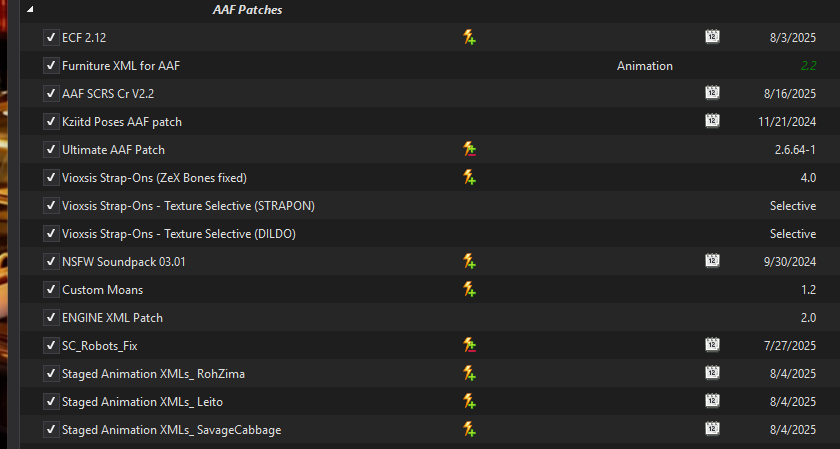Uncheck the SC_Robots_Fix mod

(x=51, y=346)
